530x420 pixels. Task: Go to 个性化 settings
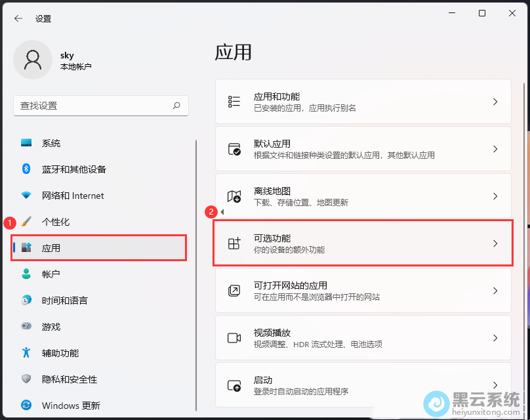[56, 222]
